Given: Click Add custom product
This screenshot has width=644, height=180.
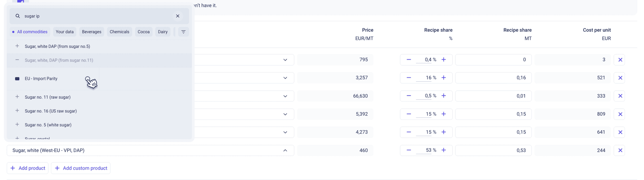Looking at the screenshot, I should point(81,168).
